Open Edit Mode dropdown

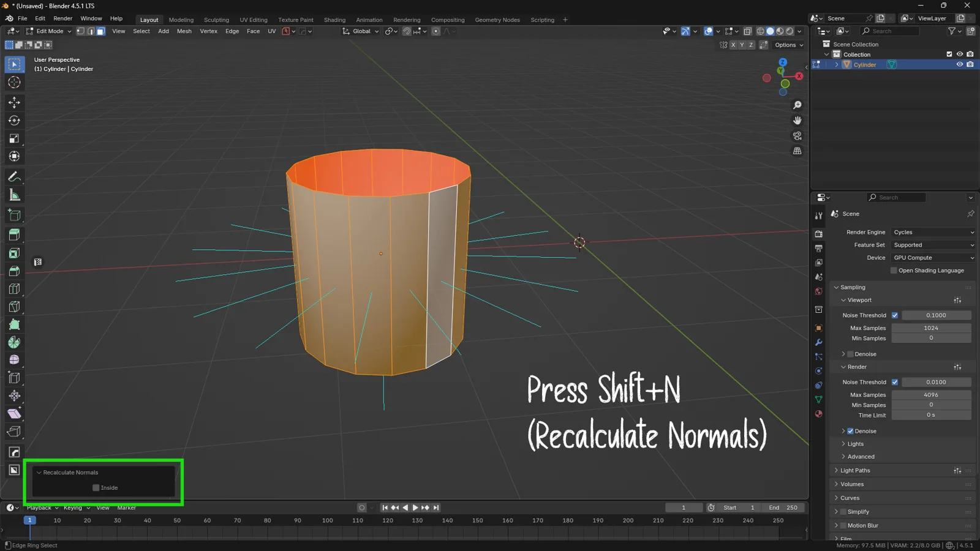click(x=48, y=31)
